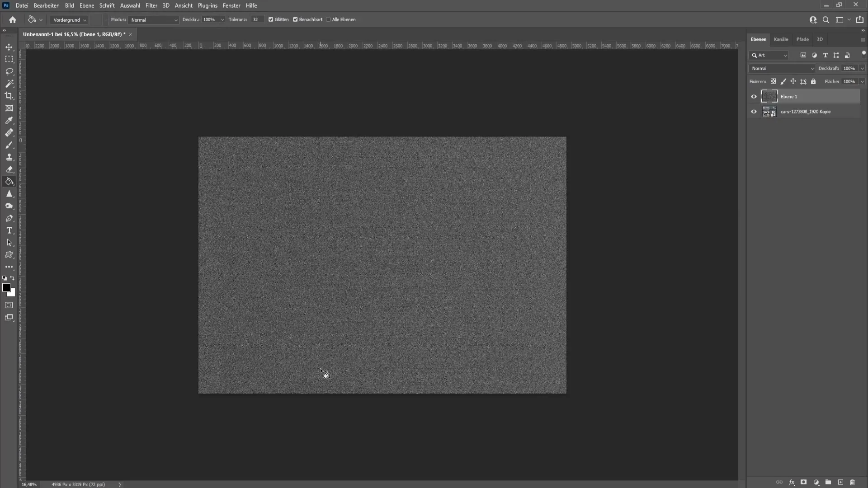Open the Fenster menu
The image size is (868, 488).
coord(231,5)
